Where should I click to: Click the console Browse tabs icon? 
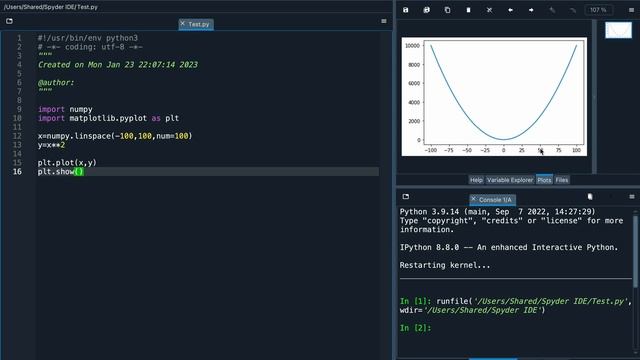(x=406, y=197)
